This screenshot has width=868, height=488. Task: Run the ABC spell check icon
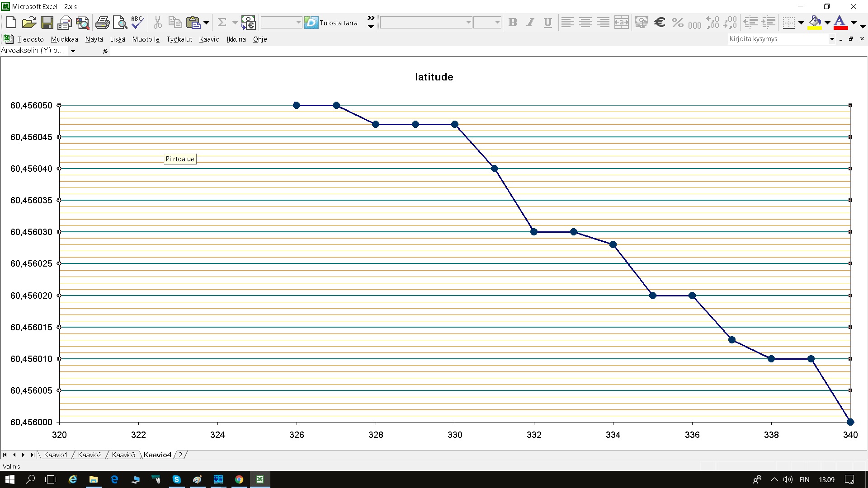tap(137, 22)
